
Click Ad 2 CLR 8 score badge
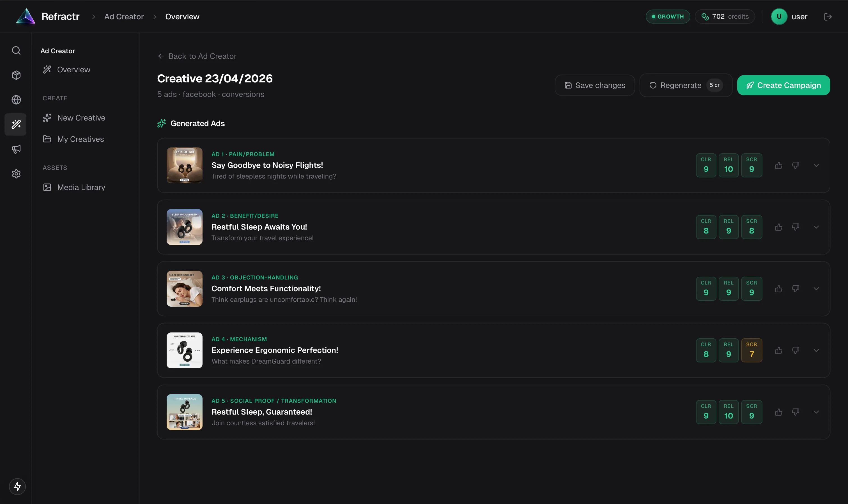coord(706,227)
